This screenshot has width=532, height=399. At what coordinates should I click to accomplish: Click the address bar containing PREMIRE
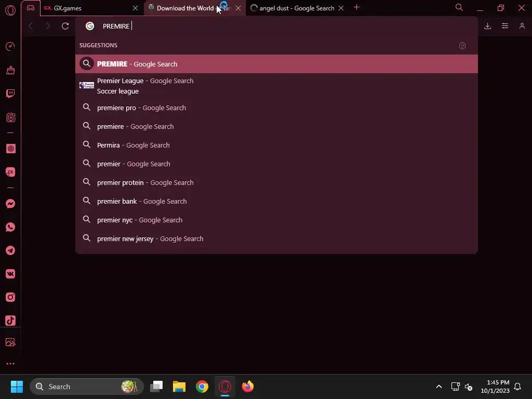click(x=276, y=26)
